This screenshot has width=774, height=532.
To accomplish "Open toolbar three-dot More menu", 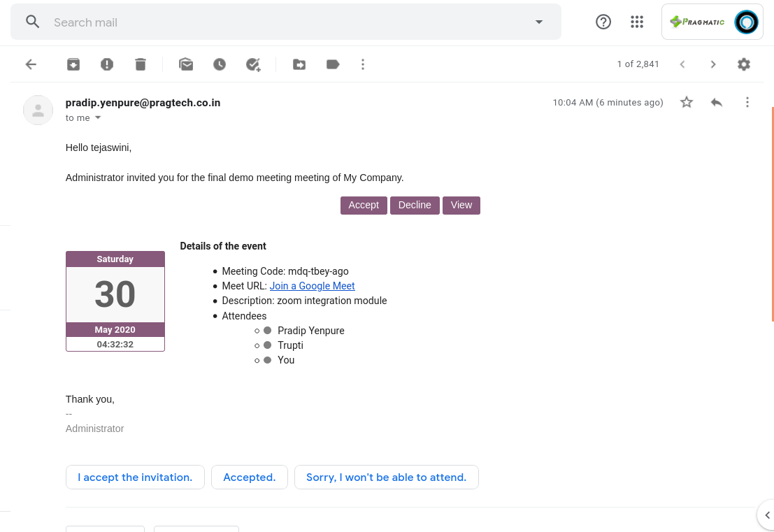I will click(363, 64).
